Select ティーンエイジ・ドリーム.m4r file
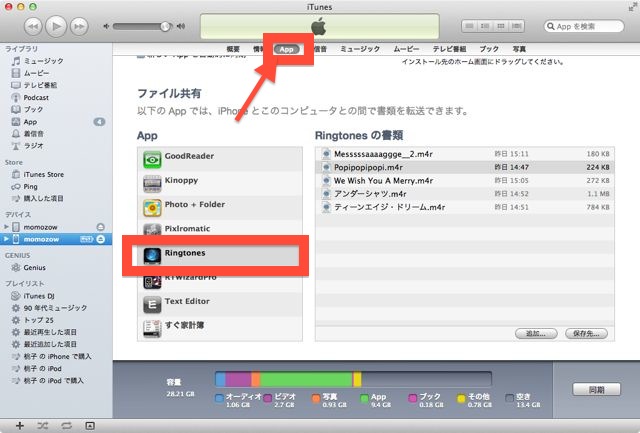 tap(465, 207)
